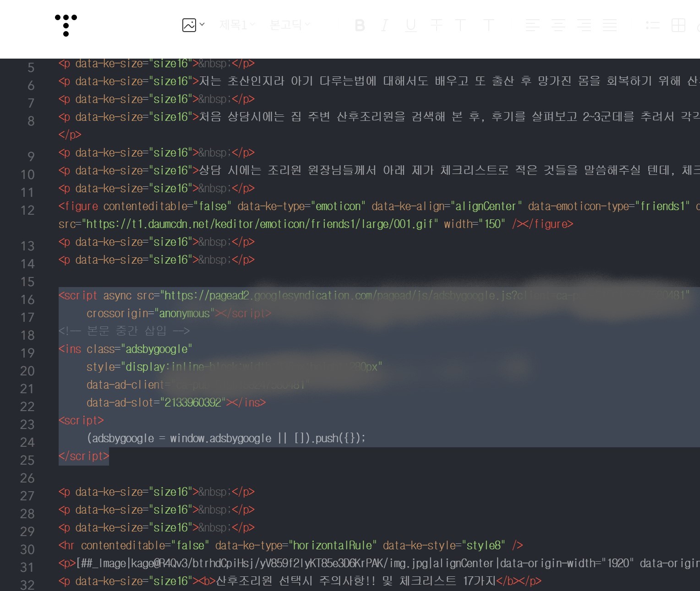Viewport: 700px width, 591px height.
Task: Click the figure contenteditable emoticon tag line
Action: (x=379, y=206)
